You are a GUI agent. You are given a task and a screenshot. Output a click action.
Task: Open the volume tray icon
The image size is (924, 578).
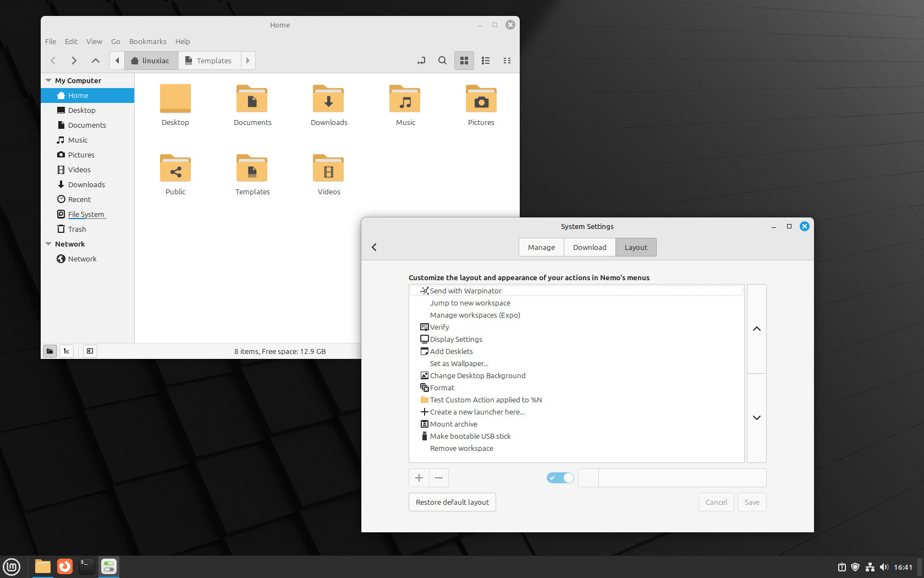(884, 567)
